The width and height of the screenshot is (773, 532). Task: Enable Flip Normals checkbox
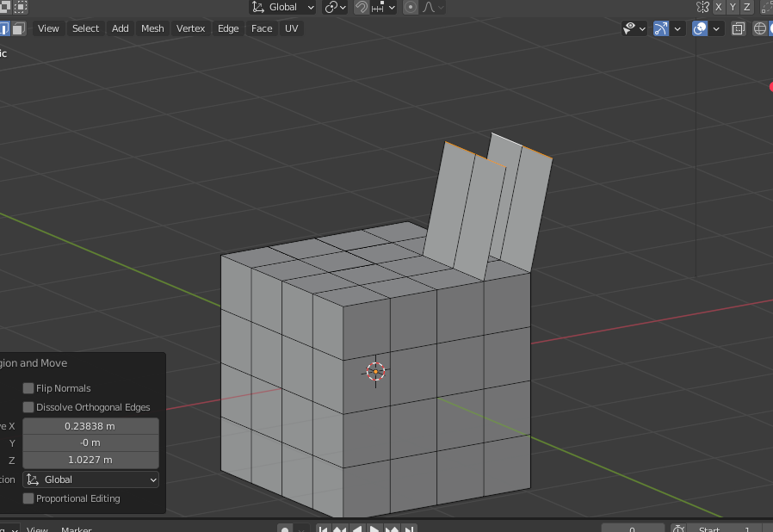(28, 388)
